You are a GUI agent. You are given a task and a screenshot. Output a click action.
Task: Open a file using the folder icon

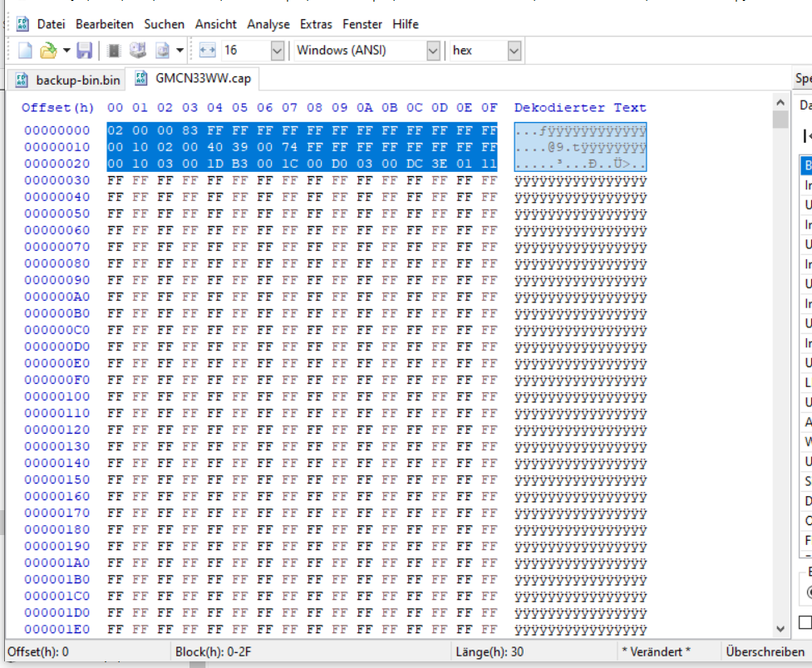pos(48,50)
